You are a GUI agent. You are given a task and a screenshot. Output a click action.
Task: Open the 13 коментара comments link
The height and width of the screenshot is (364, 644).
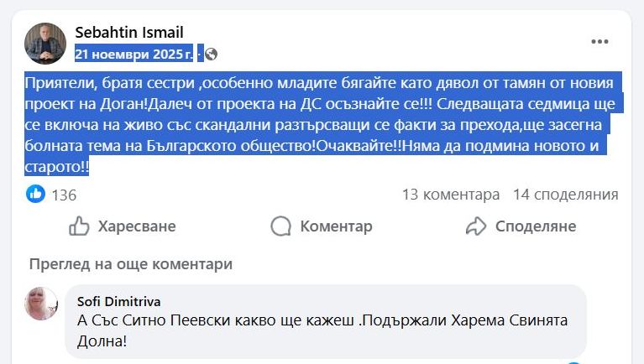point(450,195)
